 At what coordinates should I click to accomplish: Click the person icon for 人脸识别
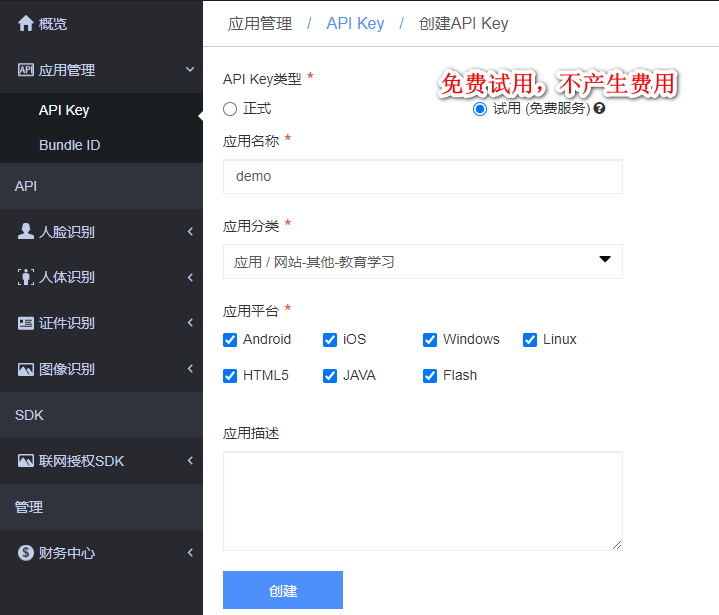[x=26, y=231]
